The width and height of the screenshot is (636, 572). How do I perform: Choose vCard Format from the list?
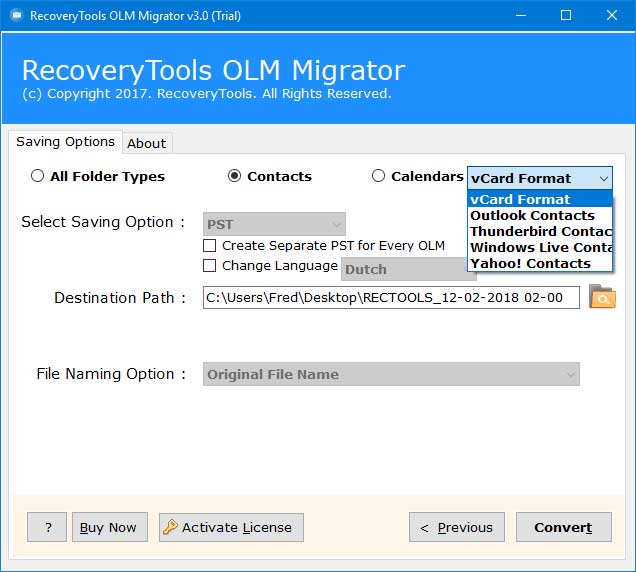point(539,199)
